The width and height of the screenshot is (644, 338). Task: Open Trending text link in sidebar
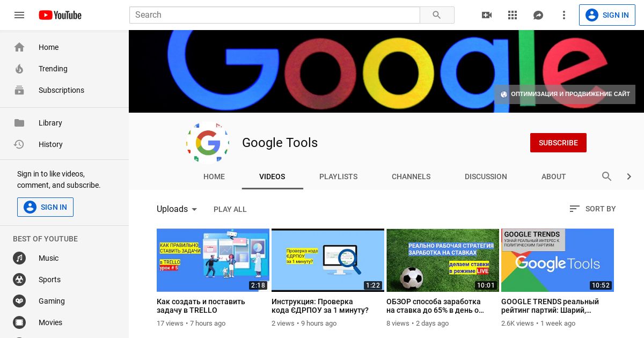(53, 69)
